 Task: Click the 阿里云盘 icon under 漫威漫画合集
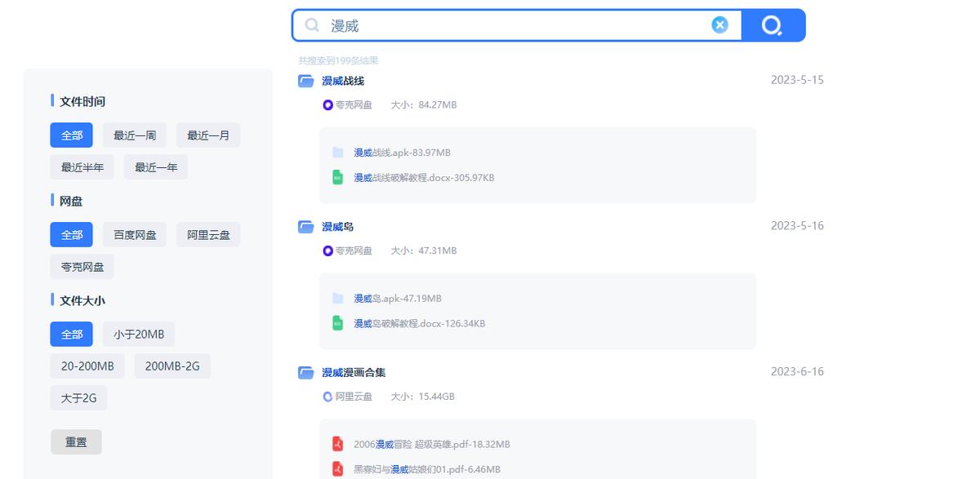[327, 397]
